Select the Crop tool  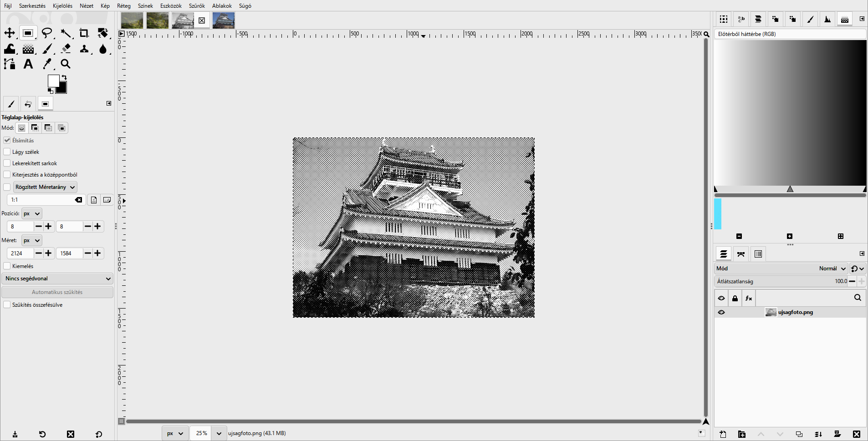pyautogui.click(x=84, y=33)
